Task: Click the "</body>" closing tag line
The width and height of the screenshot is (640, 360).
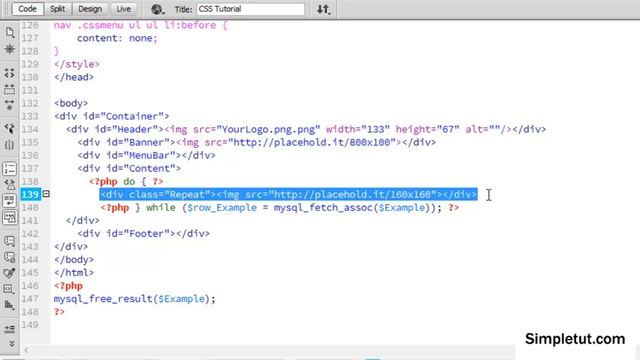Action: (x=74, y=260)
